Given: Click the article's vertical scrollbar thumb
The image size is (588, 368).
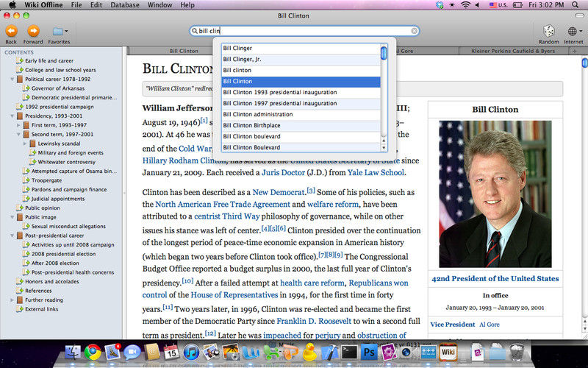Looking at the screenshot, I should 584,63.
